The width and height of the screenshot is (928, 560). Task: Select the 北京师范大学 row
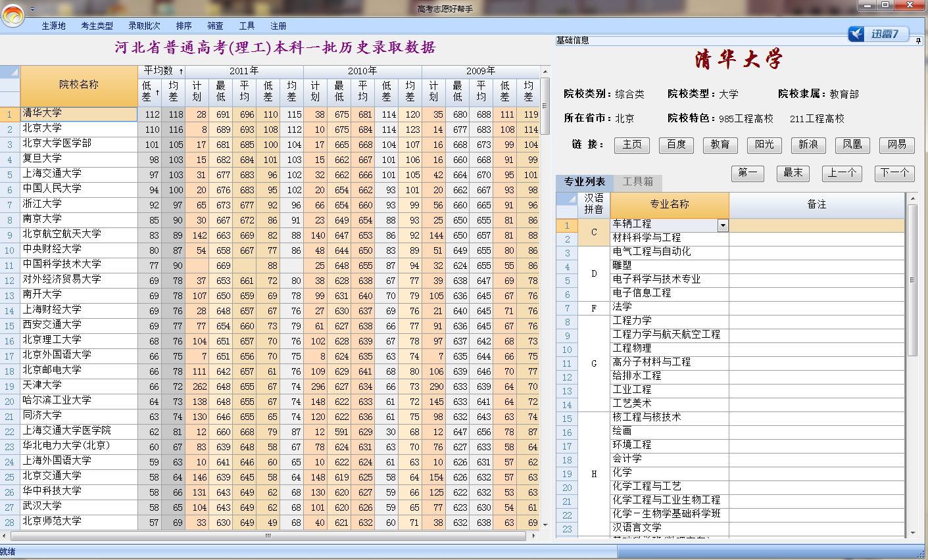pyautogui.click(x=79, y=521)
